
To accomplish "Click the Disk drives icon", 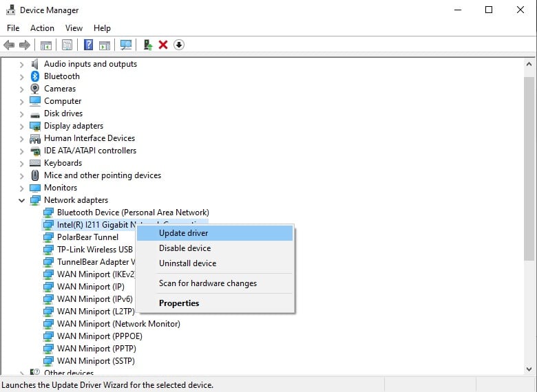I will tap(35, 115).
